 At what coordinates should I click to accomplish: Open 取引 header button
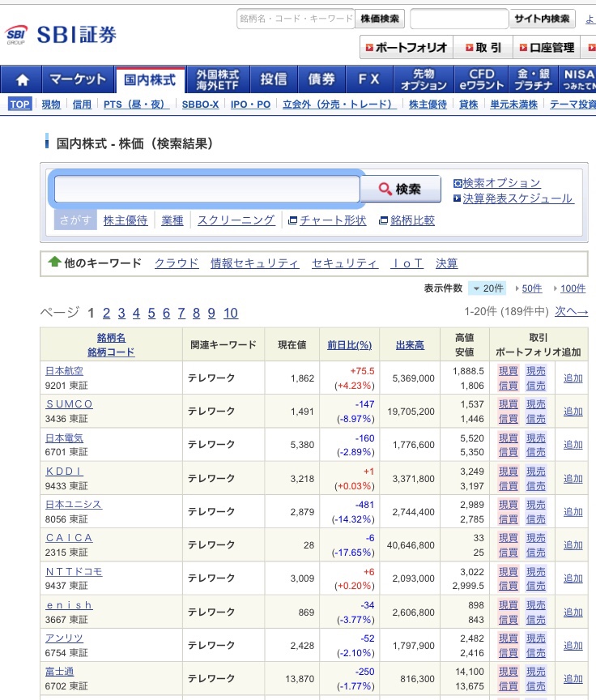pyautogui.click(x=483, y=47)
